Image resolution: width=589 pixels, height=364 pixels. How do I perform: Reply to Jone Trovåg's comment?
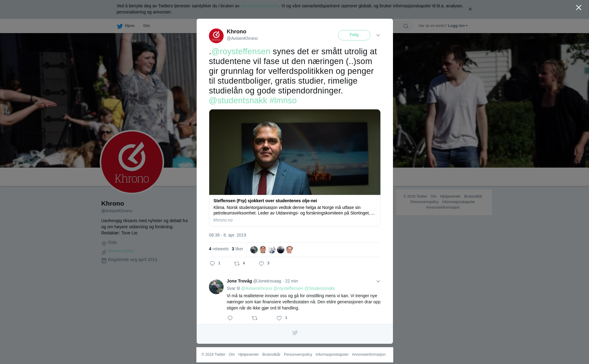(230, 318)
